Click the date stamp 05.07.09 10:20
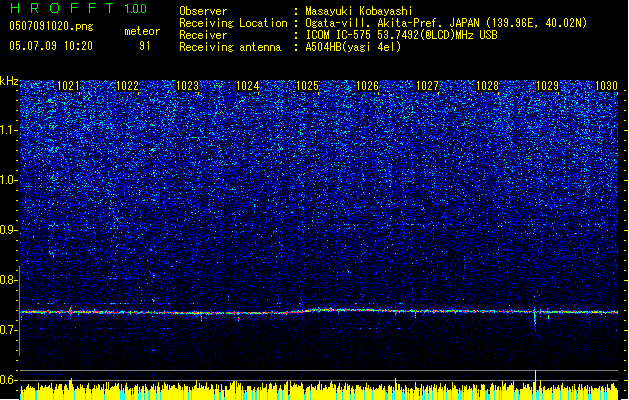The height and width of the screenshot is (400, 629). click(x=51, y=46)
